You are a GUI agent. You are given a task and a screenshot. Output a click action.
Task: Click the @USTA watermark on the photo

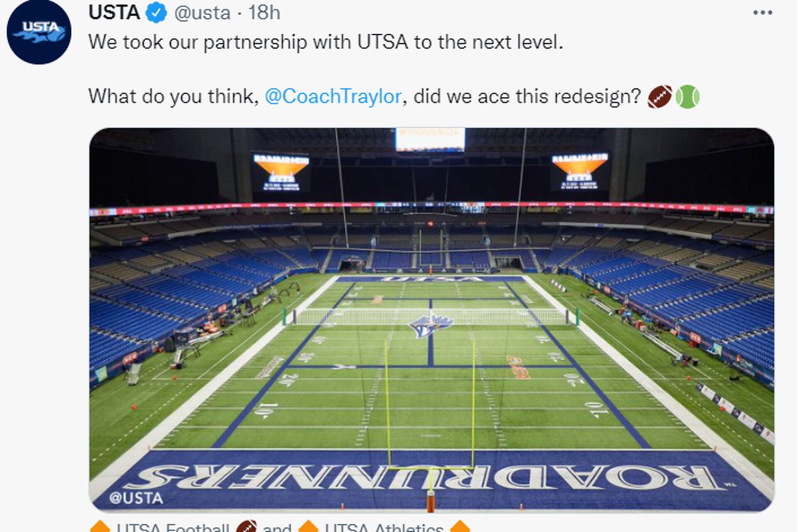point(136,498)
